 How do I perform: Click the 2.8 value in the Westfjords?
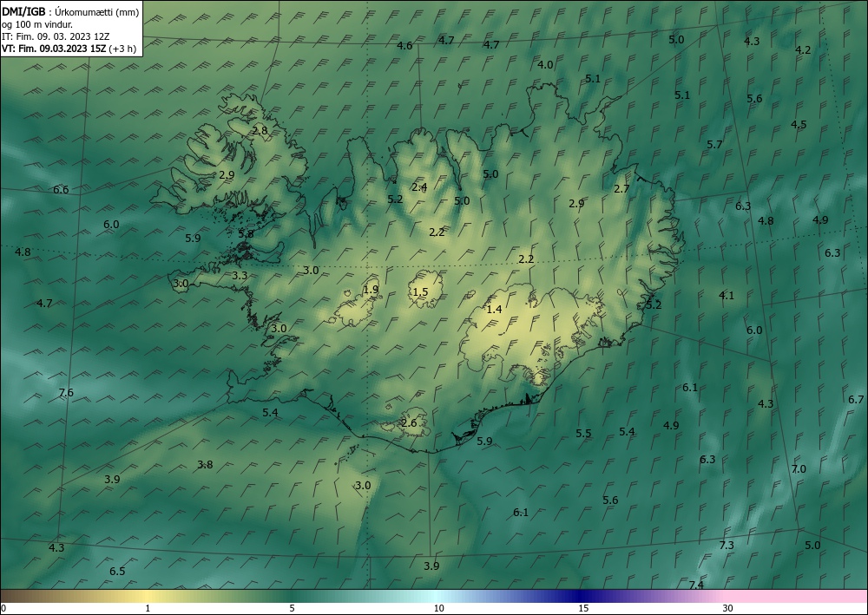pos(260,130)
